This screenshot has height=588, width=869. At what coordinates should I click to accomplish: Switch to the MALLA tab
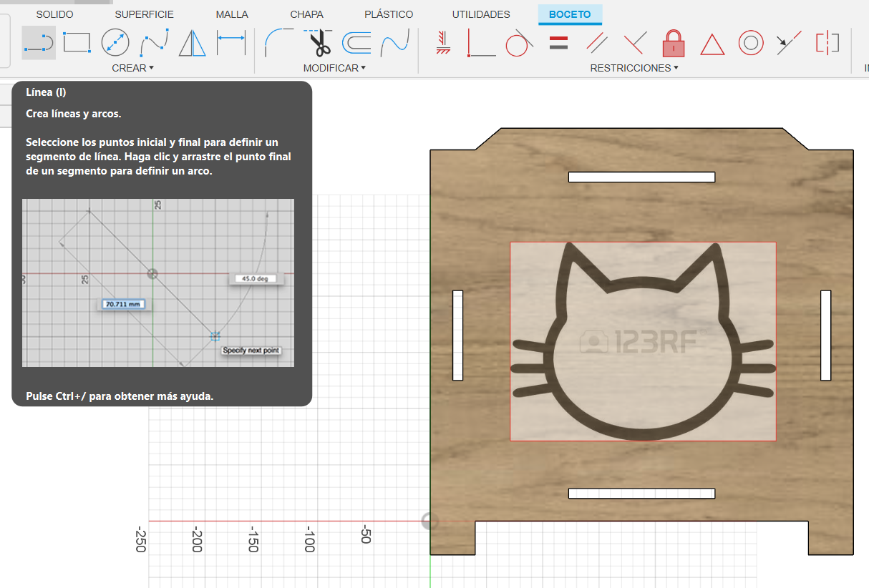[232, 14]
